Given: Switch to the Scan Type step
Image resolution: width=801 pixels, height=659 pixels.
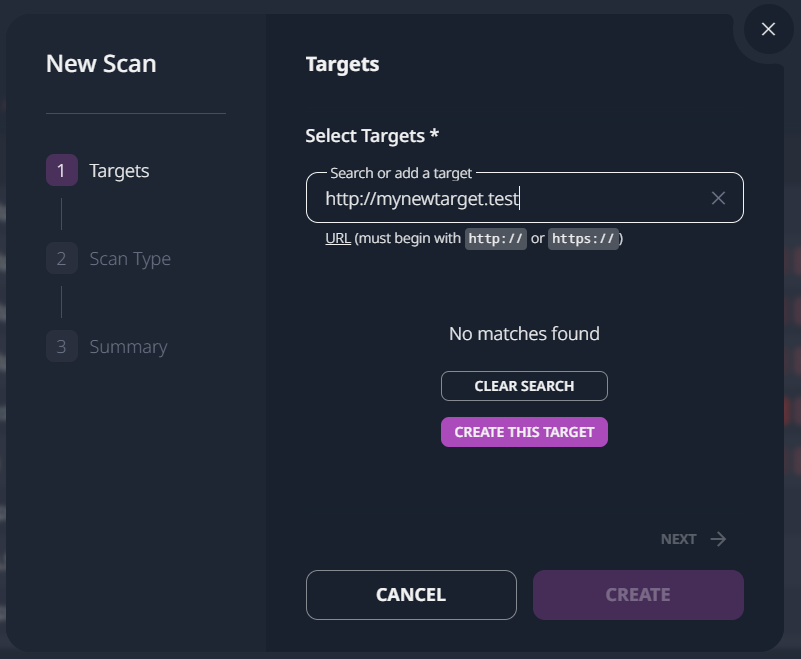Looking at the screenshot, I should [130, 258].
